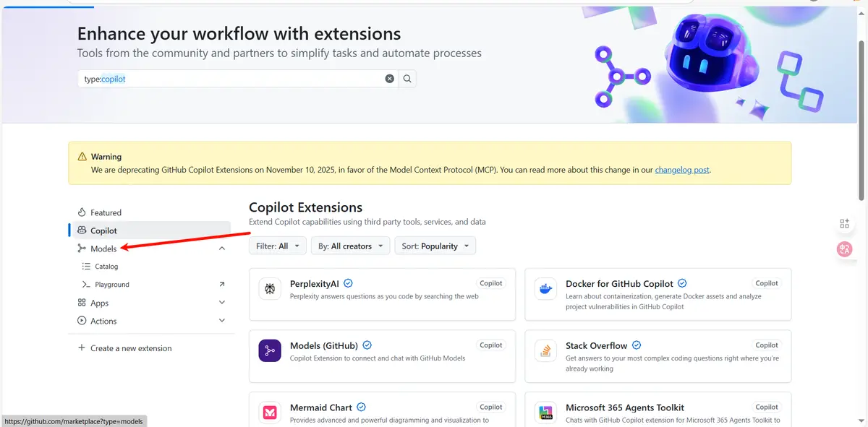Screen dimensions: 868x427
Task: Click the search magnifier button
Action: point(407,79)
